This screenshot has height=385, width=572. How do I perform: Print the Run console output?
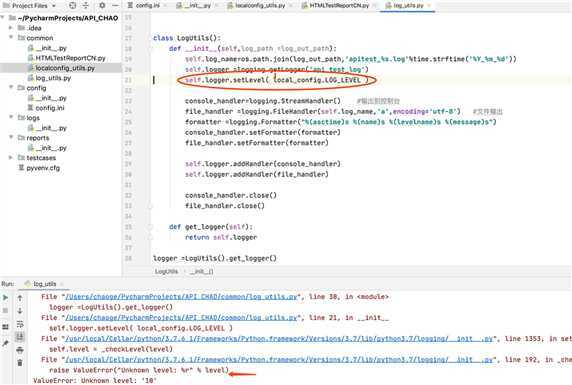coord(20,350)
